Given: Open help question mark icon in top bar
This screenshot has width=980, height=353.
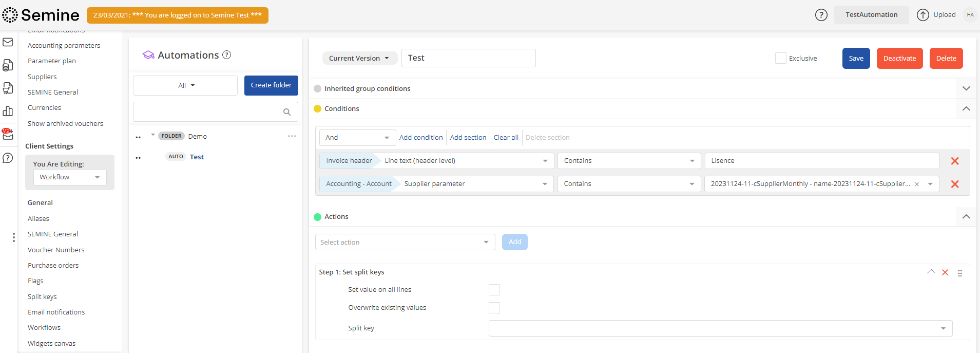Looking at the screenshot, I should (821, 15).
